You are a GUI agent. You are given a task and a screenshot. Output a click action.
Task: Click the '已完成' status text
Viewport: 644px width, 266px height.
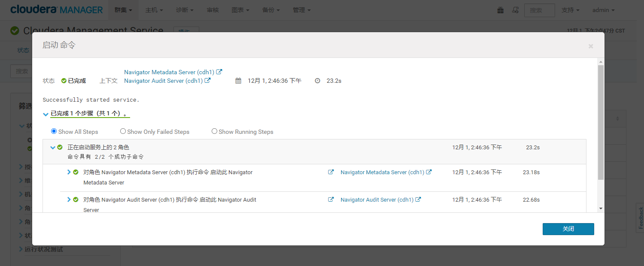[x=77, y=81]
